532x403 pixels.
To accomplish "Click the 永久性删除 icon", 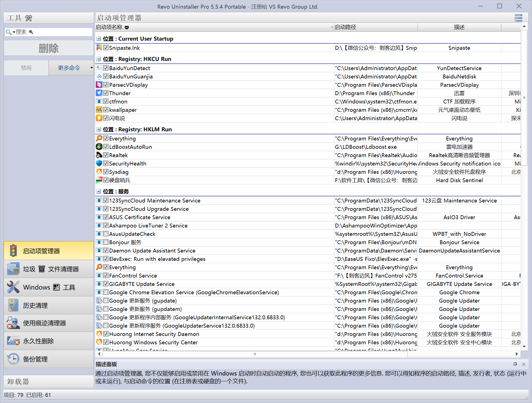I will (x=13, y=341).
